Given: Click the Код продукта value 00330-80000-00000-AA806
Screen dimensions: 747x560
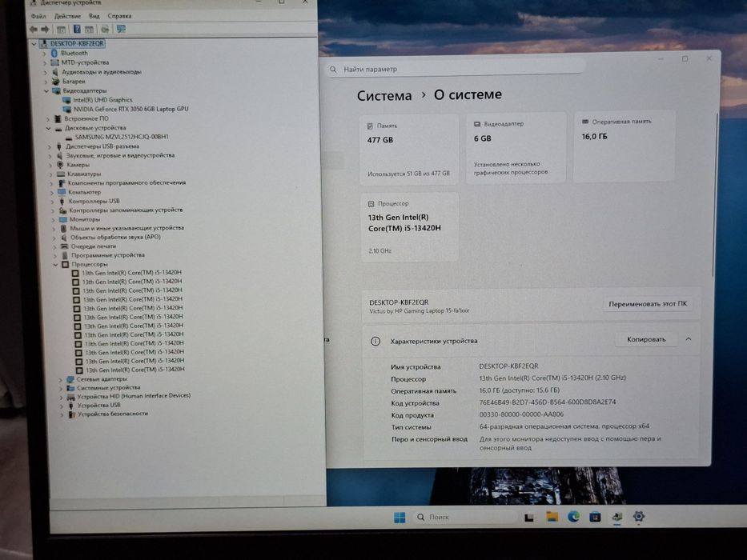Looking at the screenshot, I should pos(521,414).
